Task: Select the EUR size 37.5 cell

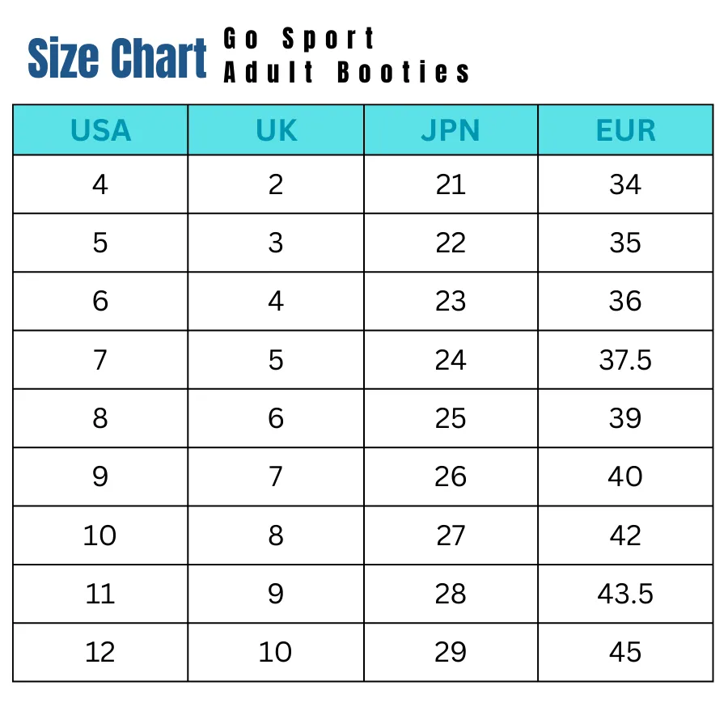Action: [x=625, y=360]
